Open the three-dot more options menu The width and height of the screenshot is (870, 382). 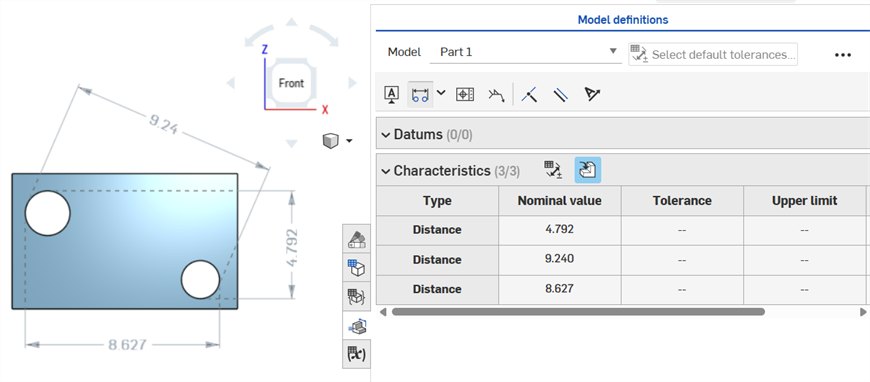[x=842, y=55]
